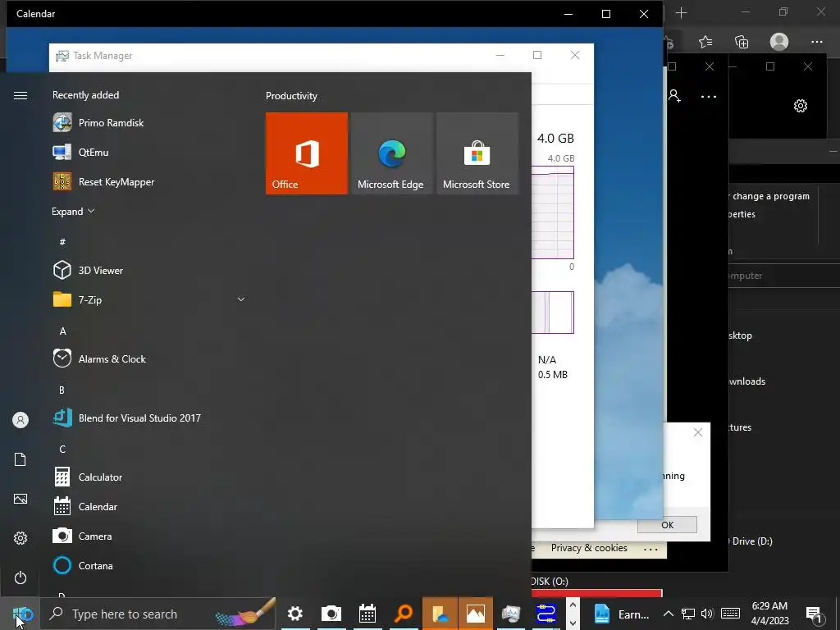The height and width of the screenshot is (630, 840).
Task: Open the ... menu beside Privacy & cookies
Action: click(x=651, y=549)
